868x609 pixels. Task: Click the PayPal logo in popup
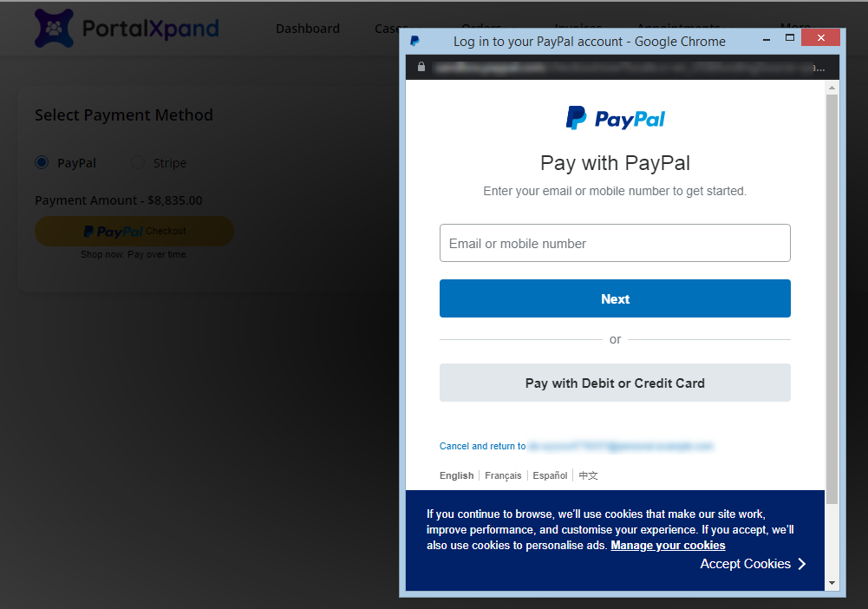(x=615, y=118)
